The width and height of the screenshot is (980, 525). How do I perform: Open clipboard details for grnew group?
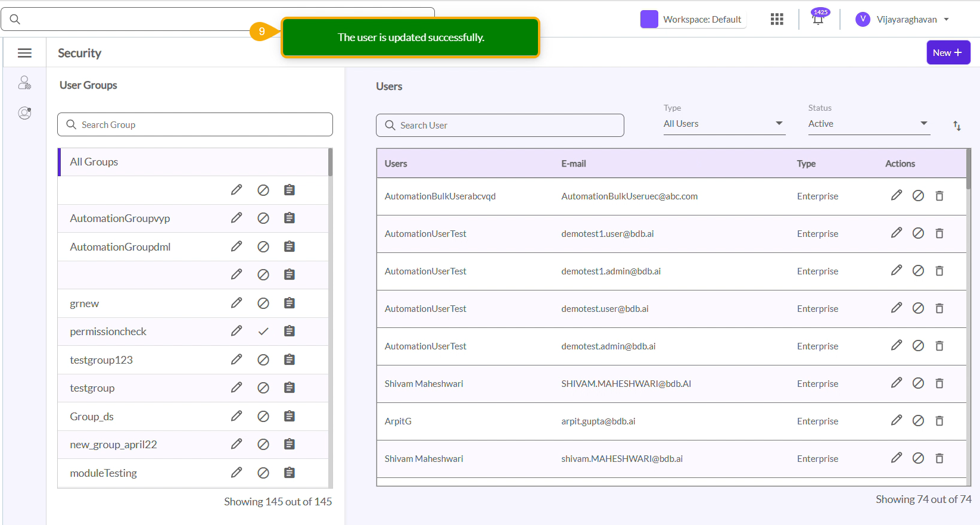[x=290, y=303]
